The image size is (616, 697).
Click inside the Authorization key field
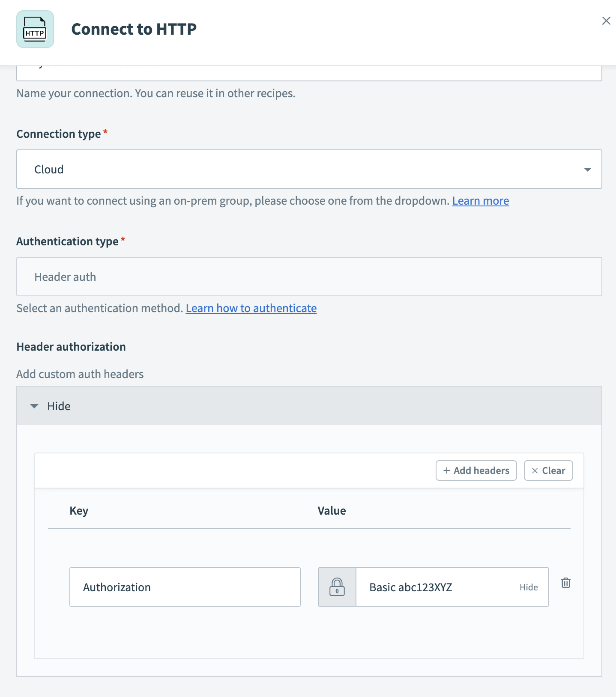pyautogui.click(x=185, y=587)
